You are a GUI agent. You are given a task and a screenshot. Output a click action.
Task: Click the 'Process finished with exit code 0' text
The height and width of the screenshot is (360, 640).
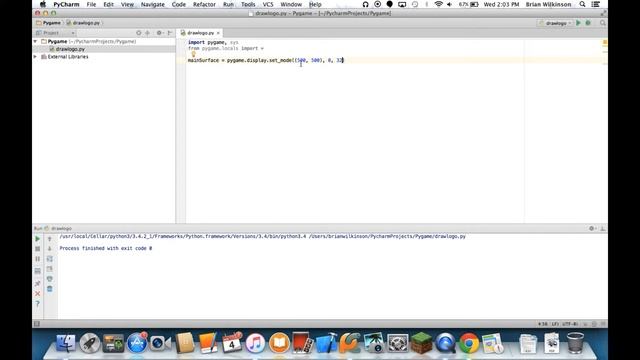point(106,248)
